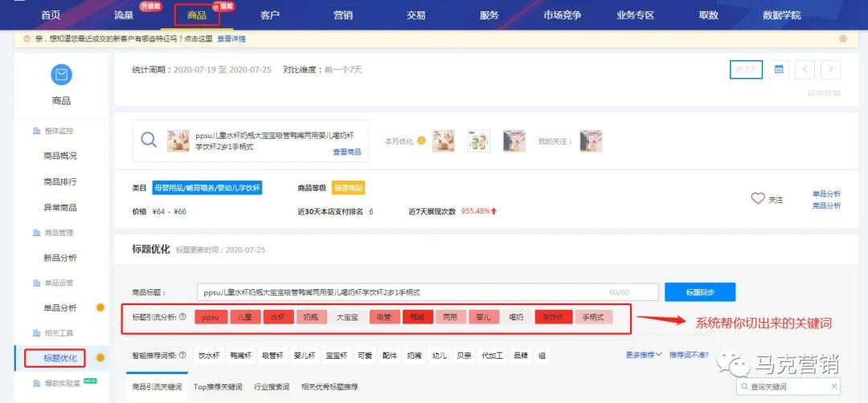The width and height of the screenshot is (868, 403).
Task: Click the 标题引流分析 help icon
Action: [182, 317]
